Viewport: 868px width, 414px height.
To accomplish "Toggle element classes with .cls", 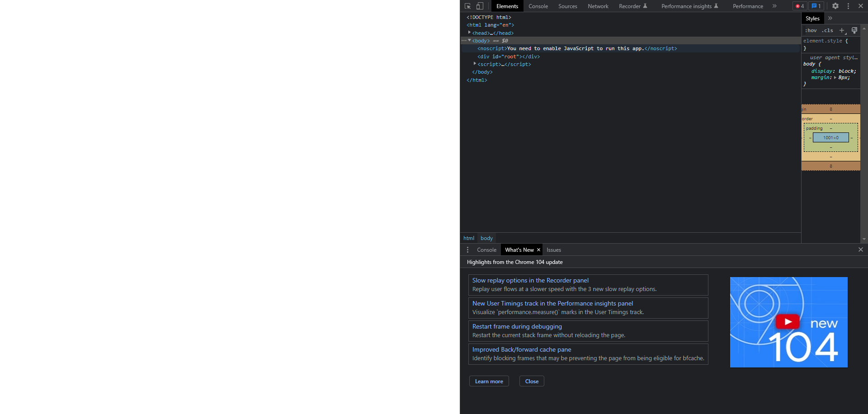I will pos(827,30).
